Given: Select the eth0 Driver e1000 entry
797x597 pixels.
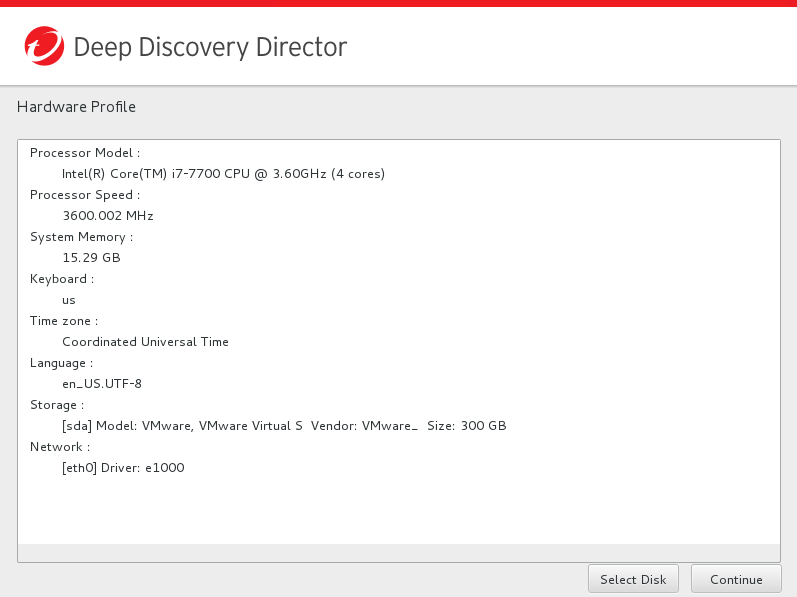Looking at the screenshot, I should 123,468.
